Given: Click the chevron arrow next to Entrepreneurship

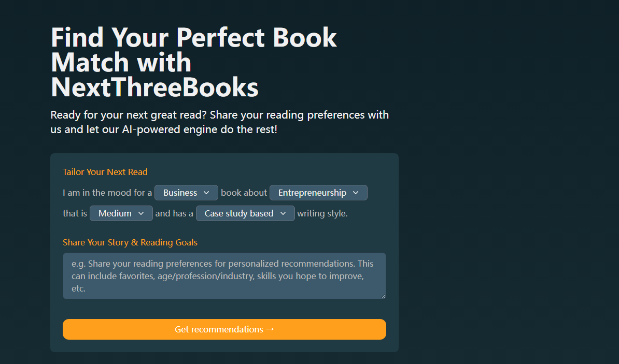Looking at the screenshot, I should tap(356, 193).
